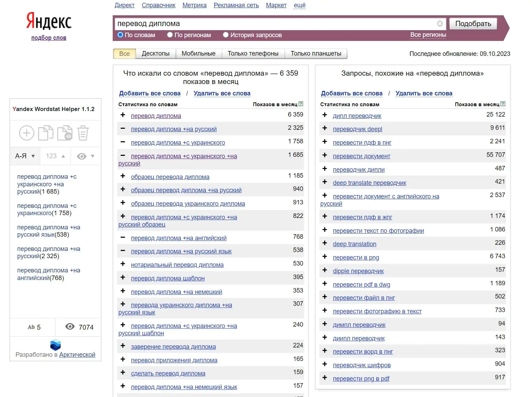Click into the 'перевод диплома' search input

[276, 24]
